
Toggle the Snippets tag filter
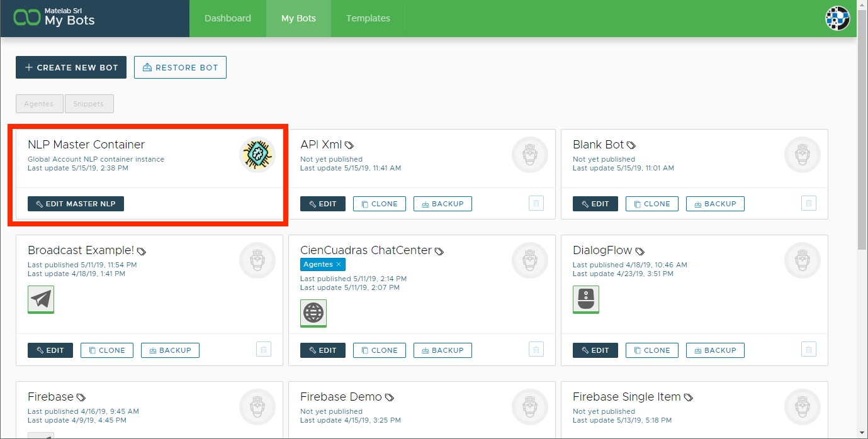[89, 104]
